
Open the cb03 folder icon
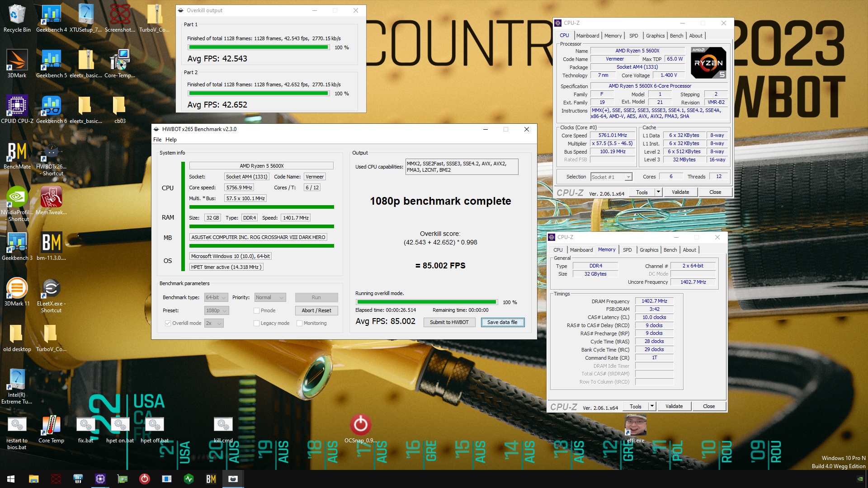pos(120,109)
